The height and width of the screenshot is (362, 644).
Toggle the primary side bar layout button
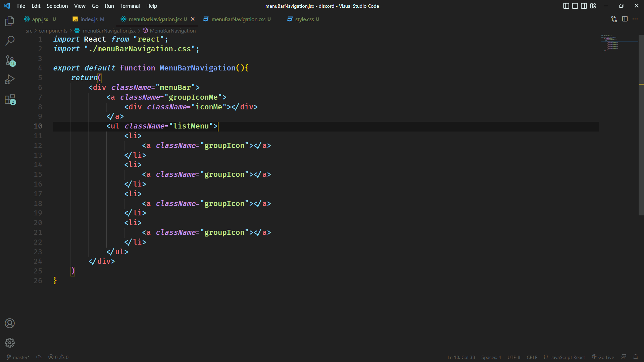pyautogui.click(x=566, y=6)
